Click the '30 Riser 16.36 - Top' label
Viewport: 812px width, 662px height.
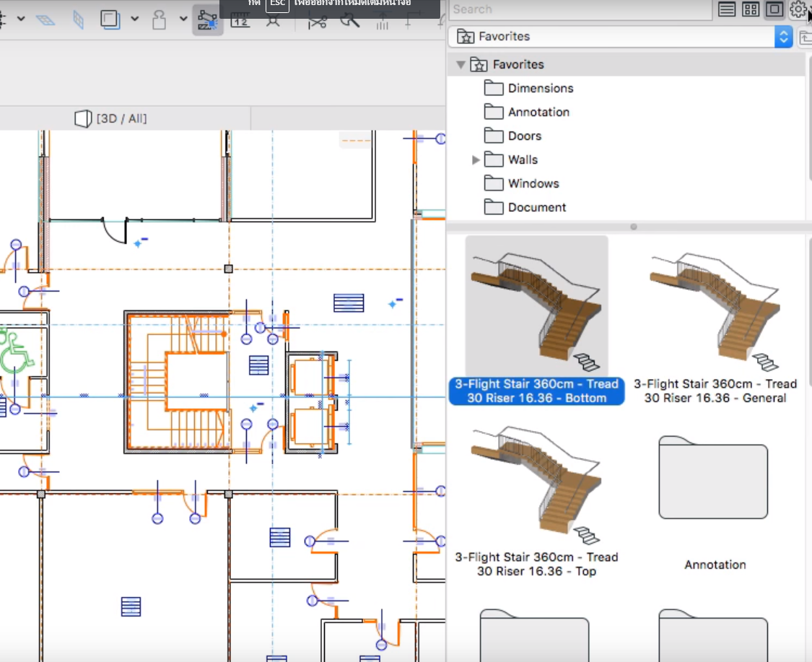point(536,571)
